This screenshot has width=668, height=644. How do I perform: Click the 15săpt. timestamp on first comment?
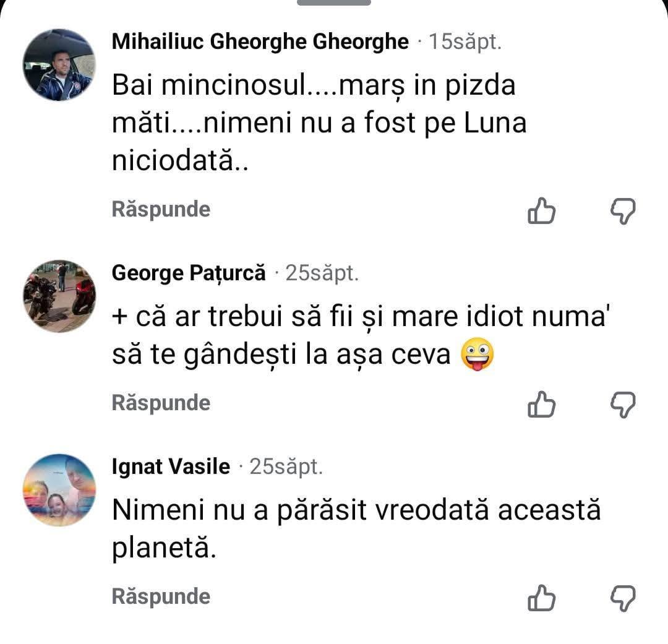click(465, 42)
